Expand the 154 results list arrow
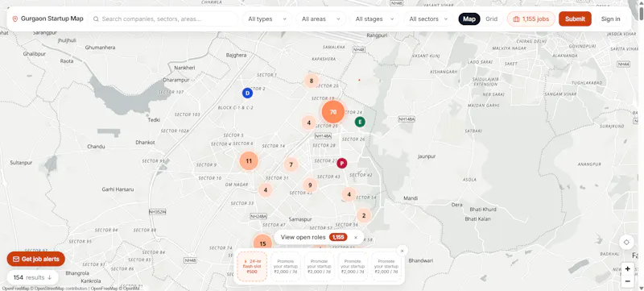Viewport: 644px width, 291px height. [50, 277]
